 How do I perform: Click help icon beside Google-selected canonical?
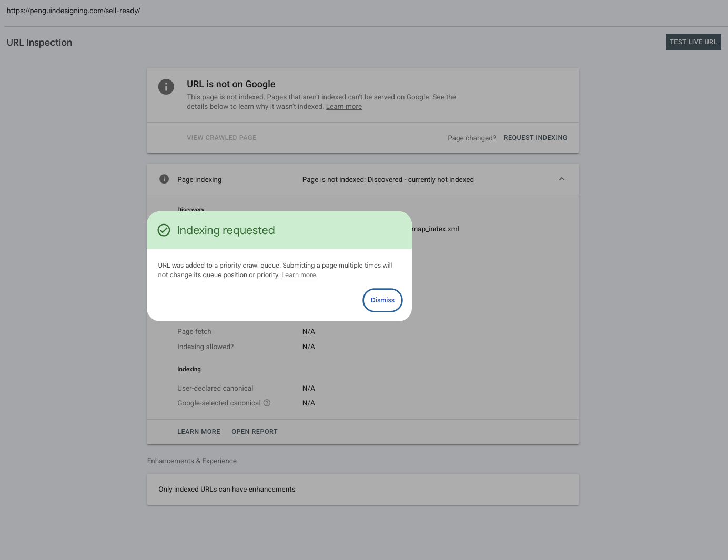(x=267, y=403)
